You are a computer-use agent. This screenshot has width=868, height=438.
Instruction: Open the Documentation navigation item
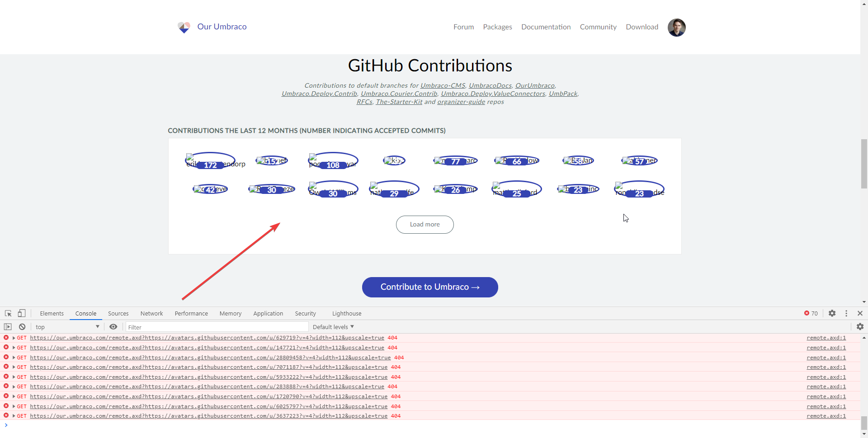(x=546, y=27)
